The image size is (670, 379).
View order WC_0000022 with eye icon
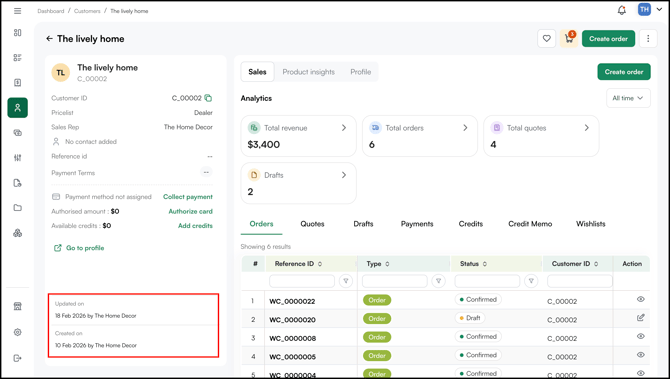pyautogui.click(x=641, y=299)
